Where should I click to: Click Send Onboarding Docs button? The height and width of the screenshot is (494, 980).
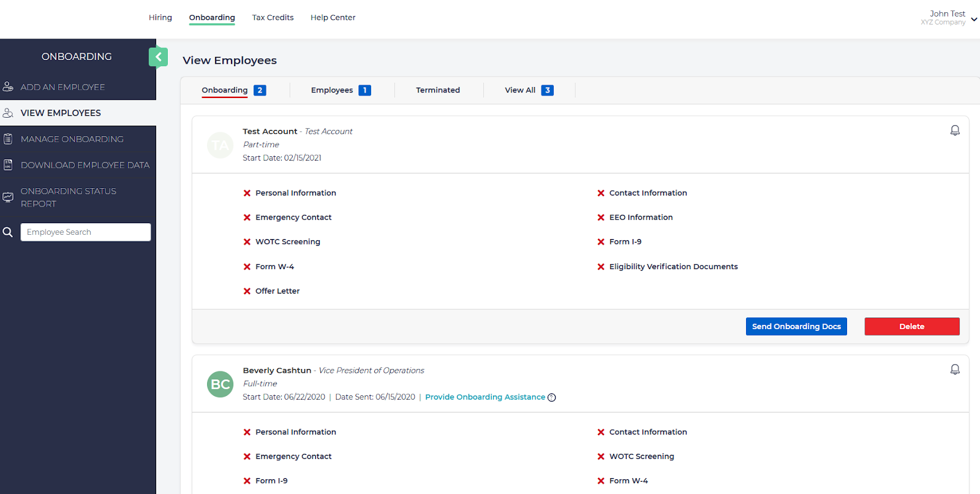pyautogui.click(x=796, y=327)
